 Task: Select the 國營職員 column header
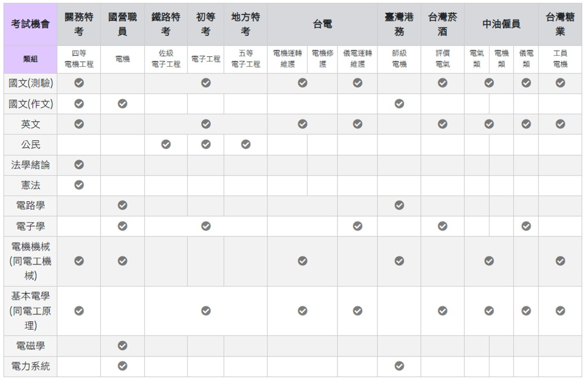(x=123, y=25)
